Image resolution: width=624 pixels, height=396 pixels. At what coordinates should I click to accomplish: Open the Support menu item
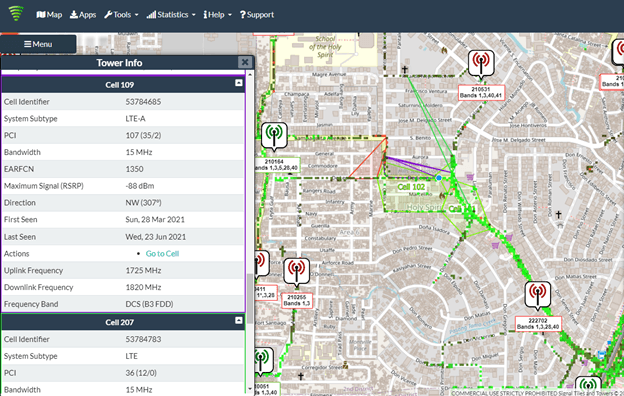pyautogui.click(x=257, y=15)
